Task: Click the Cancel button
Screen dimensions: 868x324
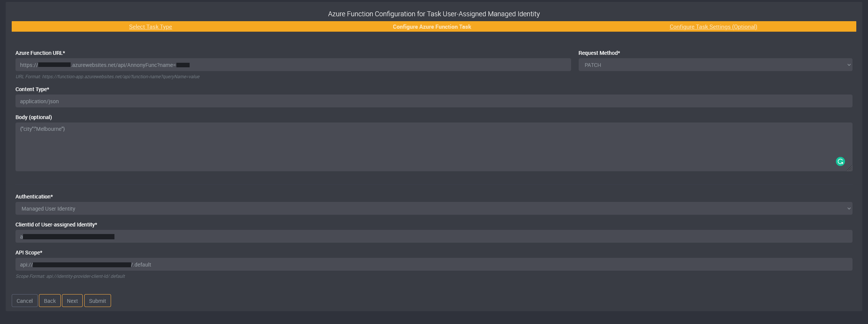Action: tap(25, 301)
